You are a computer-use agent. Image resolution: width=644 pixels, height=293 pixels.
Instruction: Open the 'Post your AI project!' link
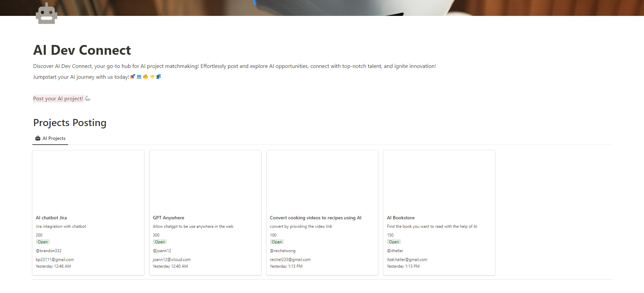[58, 99]
